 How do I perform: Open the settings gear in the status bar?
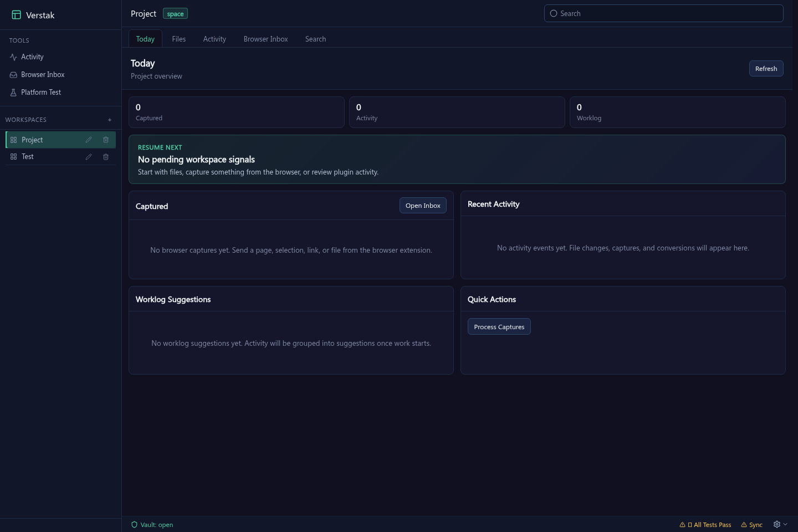click(777, 524)
